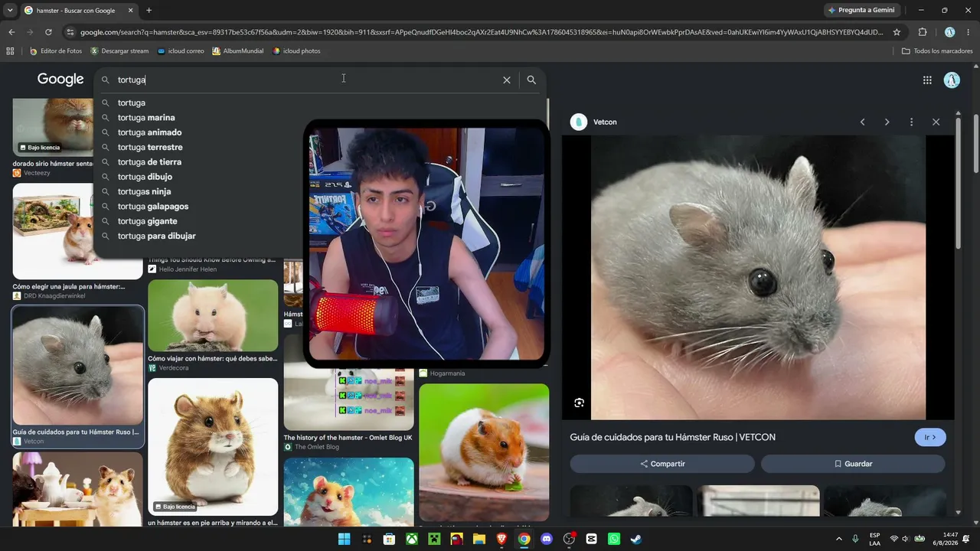The height and width of the screenshot is (551, 980).
Task: Close the hamster Google search tab
Action: coord(129,11)
